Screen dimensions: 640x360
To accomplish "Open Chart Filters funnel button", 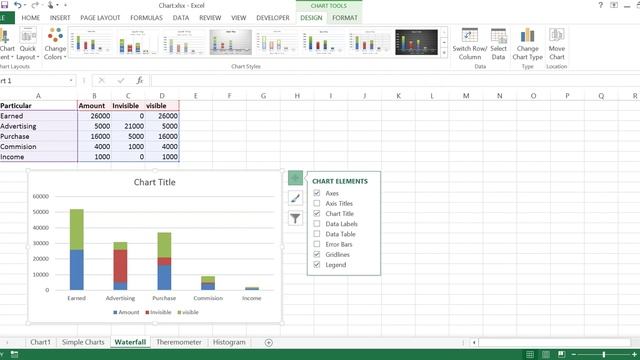I will point(296,218).
